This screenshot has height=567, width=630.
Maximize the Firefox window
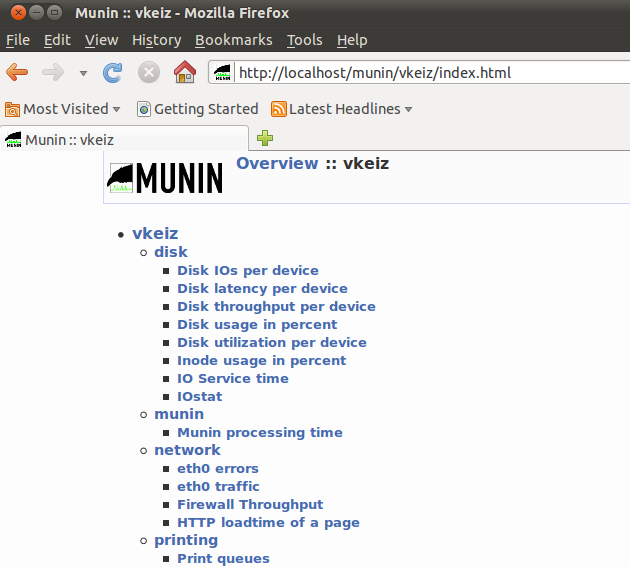coord(55,13)
